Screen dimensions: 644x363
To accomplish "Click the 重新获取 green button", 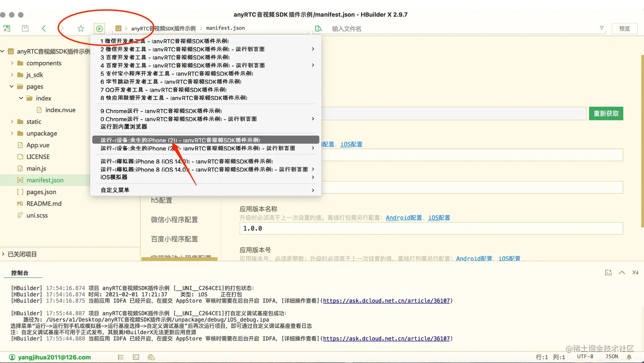I will point(606,113).
